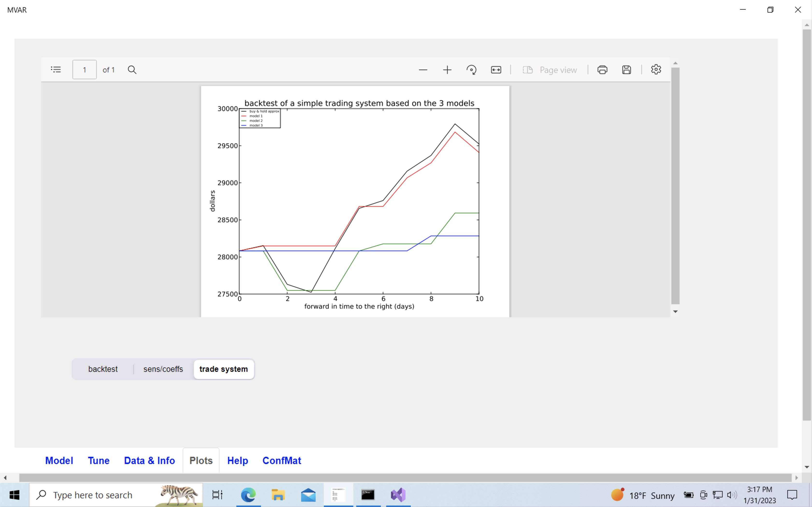Zoom out using the minus icon
The height and width of the screenshot is (507, 812).
coord(423,70)
